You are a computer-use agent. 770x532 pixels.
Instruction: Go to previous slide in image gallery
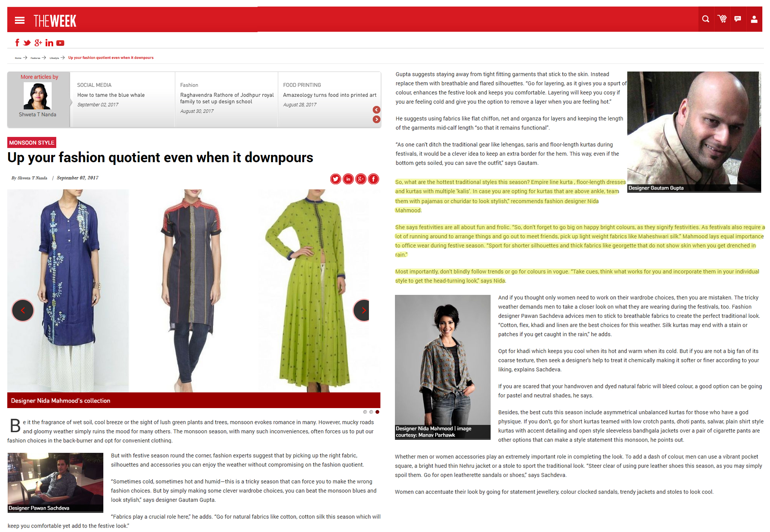[x=23, y=310]
